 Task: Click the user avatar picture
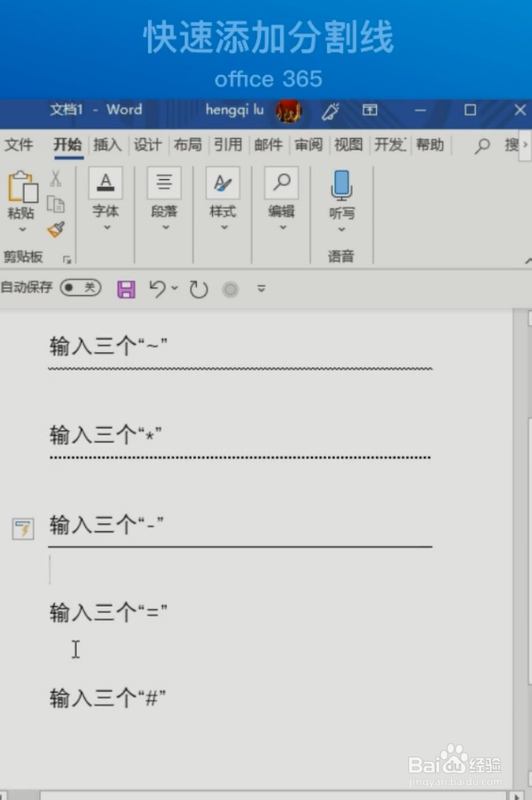point(289,110)
